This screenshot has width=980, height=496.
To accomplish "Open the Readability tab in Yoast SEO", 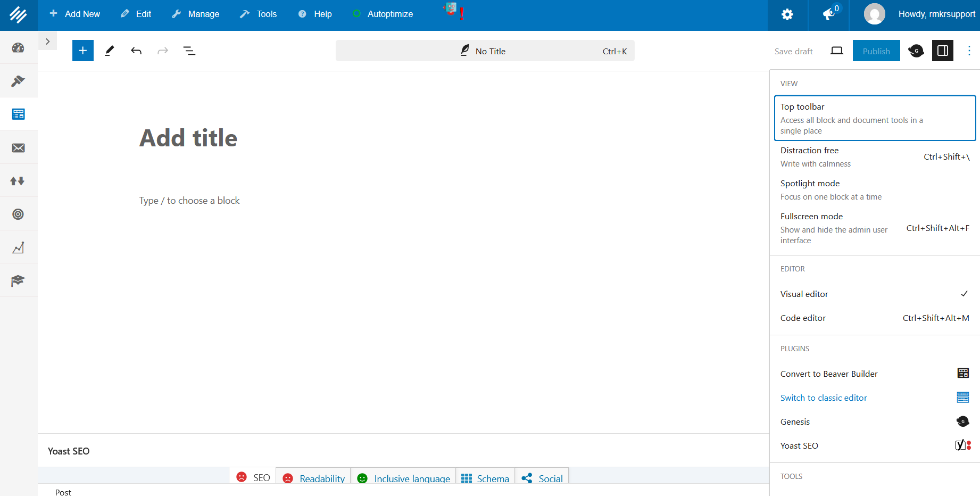I will tap(314, 478).
